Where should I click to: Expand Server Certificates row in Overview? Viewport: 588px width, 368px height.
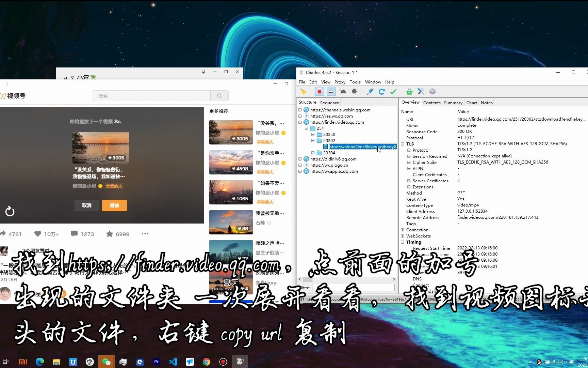click(409, 181)
